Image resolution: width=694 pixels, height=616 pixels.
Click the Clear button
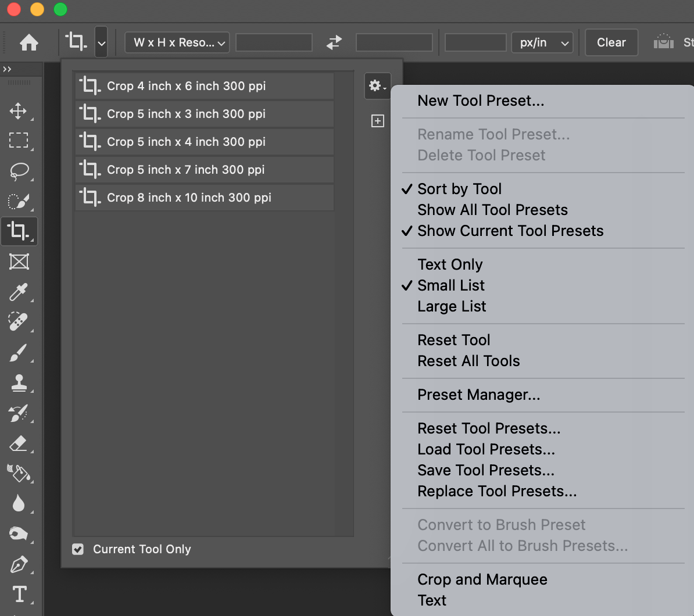pyautogui.click(x=611, y=42)
